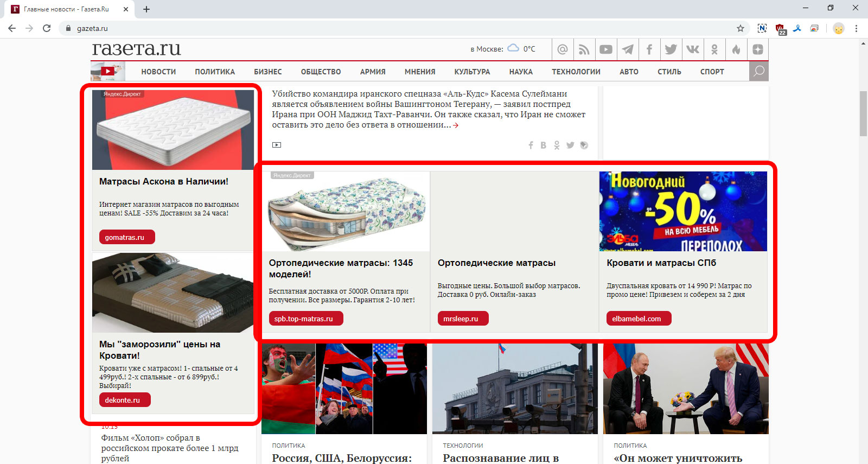This screenshot has width=868, height=464.
Task: Close the Газета.Ru tab
Action: [126, 9]
